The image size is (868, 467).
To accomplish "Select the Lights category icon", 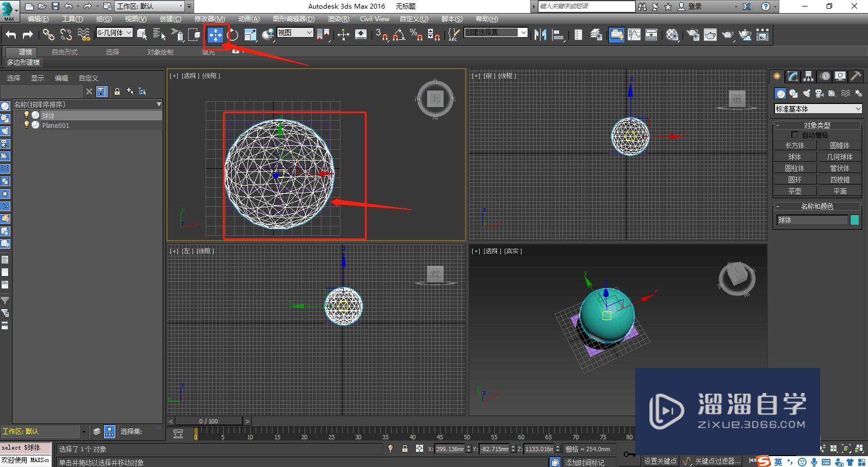I will pyautogui.click(x=807, y=94).
